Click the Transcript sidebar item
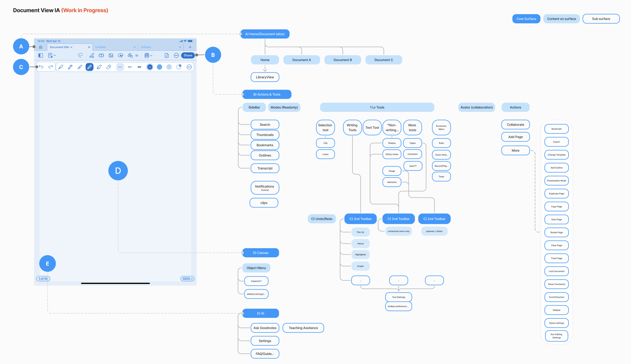 coord(265,168)
